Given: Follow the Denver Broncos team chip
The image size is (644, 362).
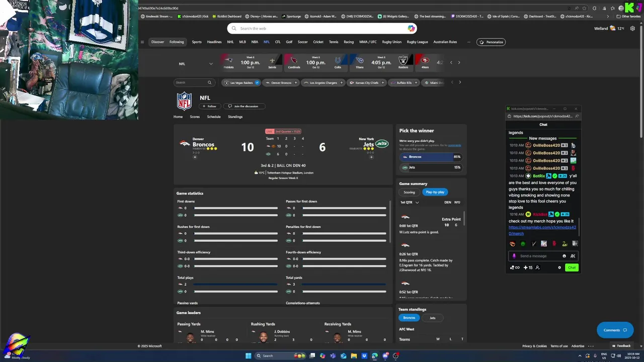Looking at the screenshot, I should 295,82.
